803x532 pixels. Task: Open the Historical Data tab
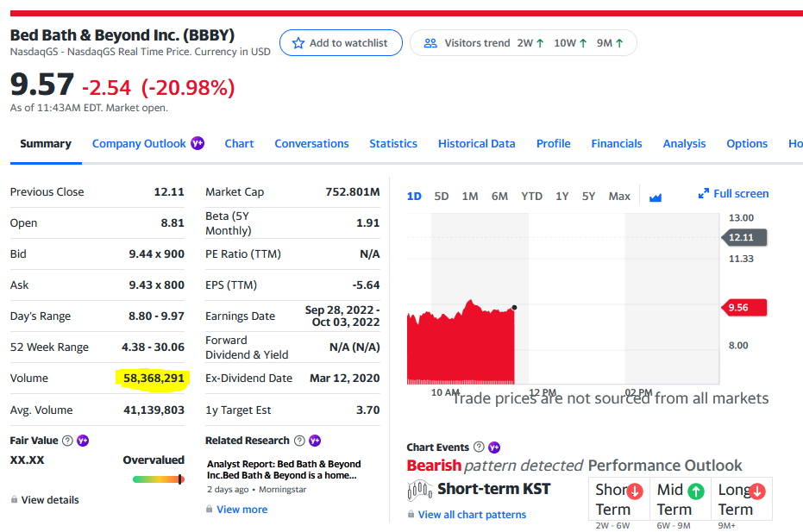(x=476, y=143)
